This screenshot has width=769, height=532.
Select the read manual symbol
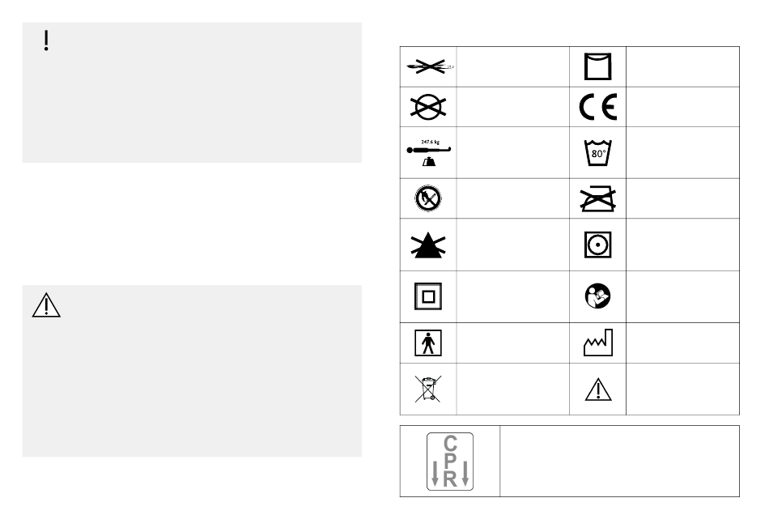[598, 296]
